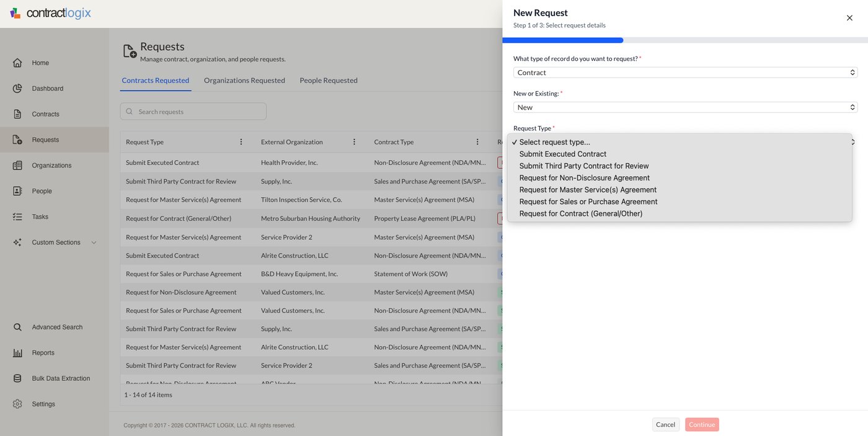868x436 pixels.
Task: Click the Bulk Data Extraction database icon
Action: pyautogui.click(x=17, y=378)
